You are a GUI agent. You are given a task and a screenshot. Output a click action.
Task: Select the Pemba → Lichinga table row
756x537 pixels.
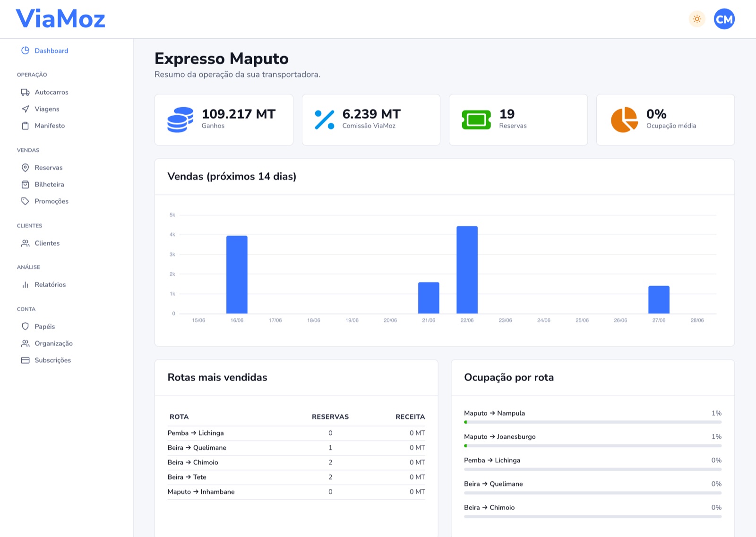pos(296,433)
